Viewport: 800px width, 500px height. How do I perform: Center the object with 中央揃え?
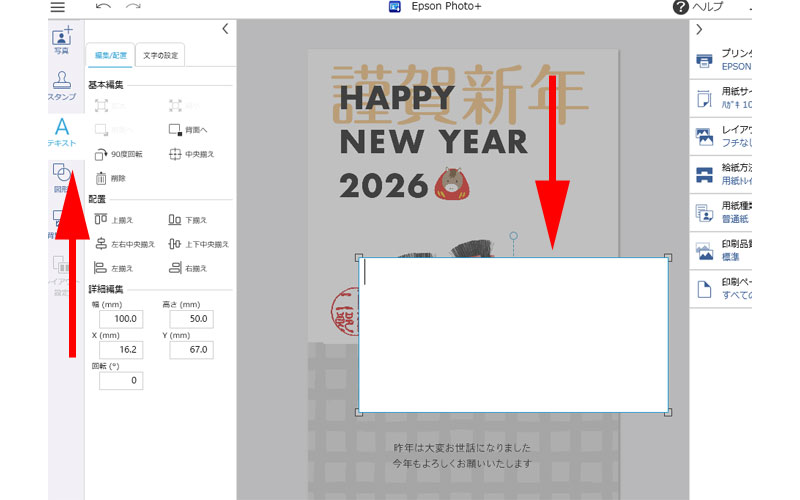192,154
